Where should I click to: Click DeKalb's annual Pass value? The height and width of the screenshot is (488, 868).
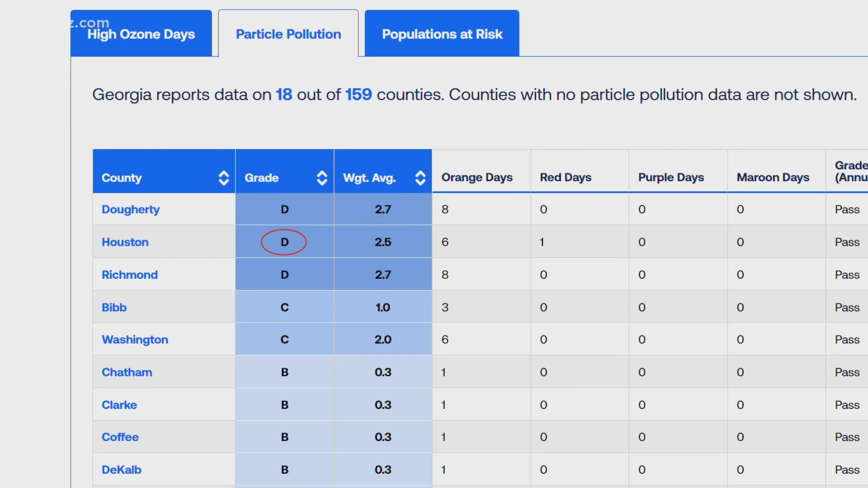(x=847, y=470)
